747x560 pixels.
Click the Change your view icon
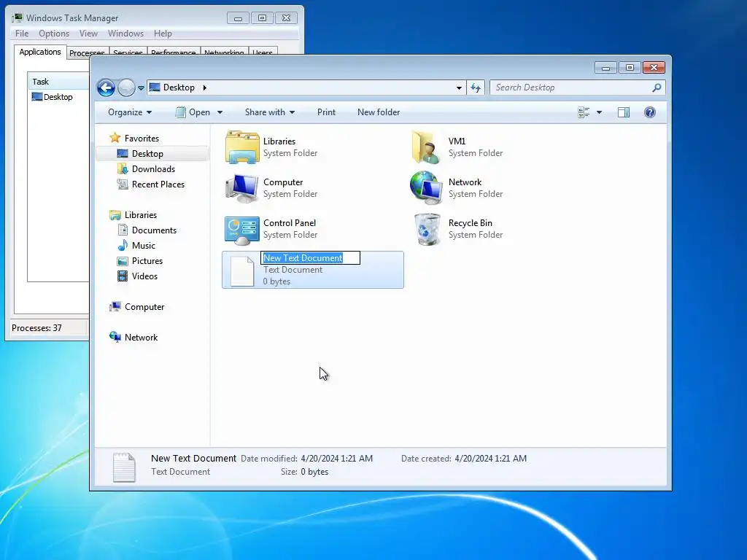click(x=584, y=112)
